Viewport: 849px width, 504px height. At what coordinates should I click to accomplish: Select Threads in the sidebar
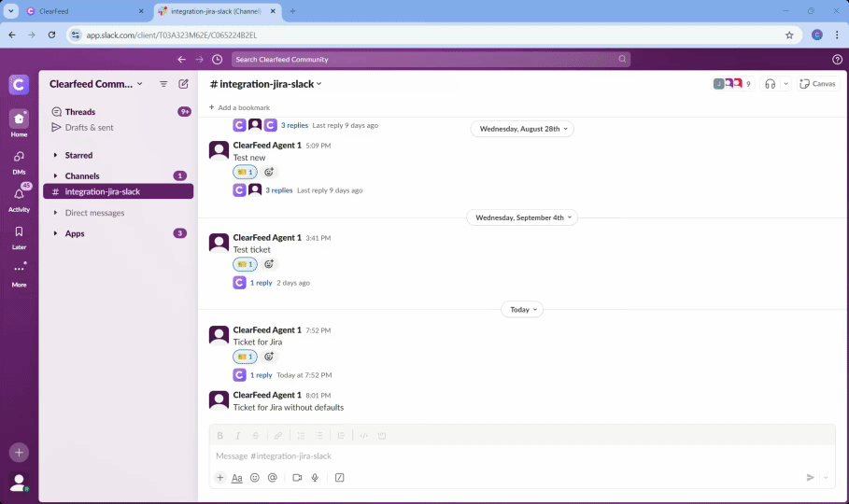point(80,112)
